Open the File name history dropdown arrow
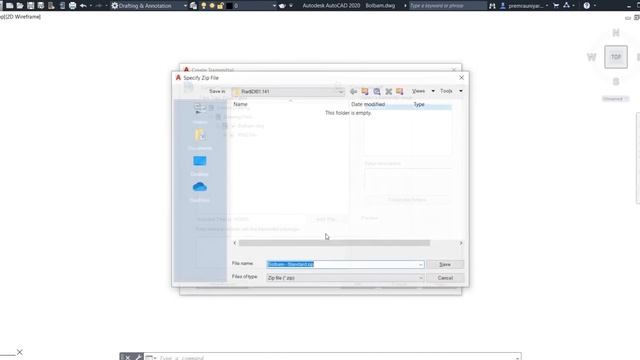Image resolution: width=640 pixels, height=360 pixels. 420,264
